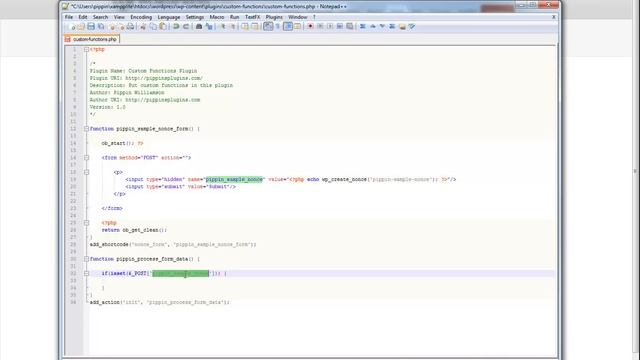Screen dimensions: 640x360
Task: Toggle Word Wrap in the toolbar
Action: 267,27
